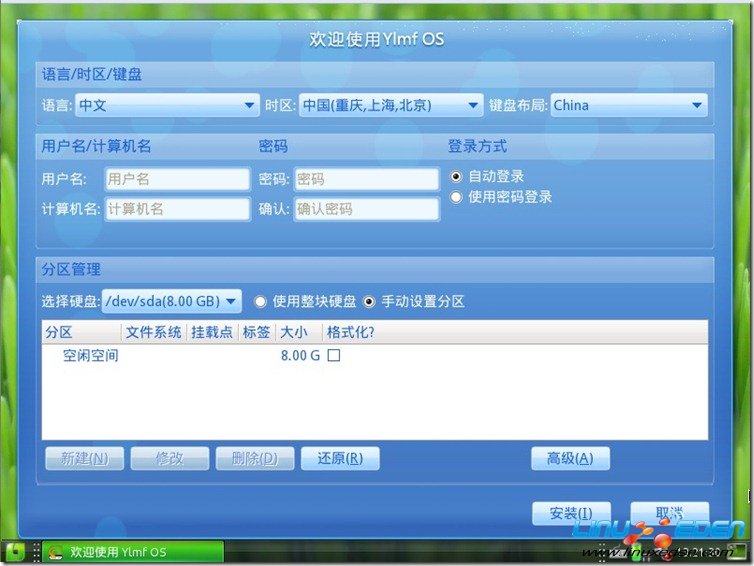754x566 pixels.
Task: Open the 选择硬盘 dropdown /dev/sda(8.00 GB)
Action: click(x=171, y=302)
